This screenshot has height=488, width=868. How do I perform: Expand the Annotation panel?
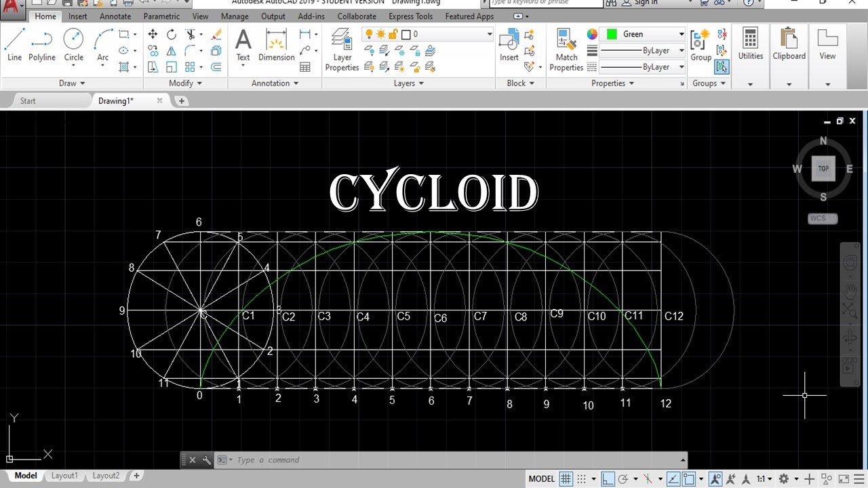click(275, 83)
